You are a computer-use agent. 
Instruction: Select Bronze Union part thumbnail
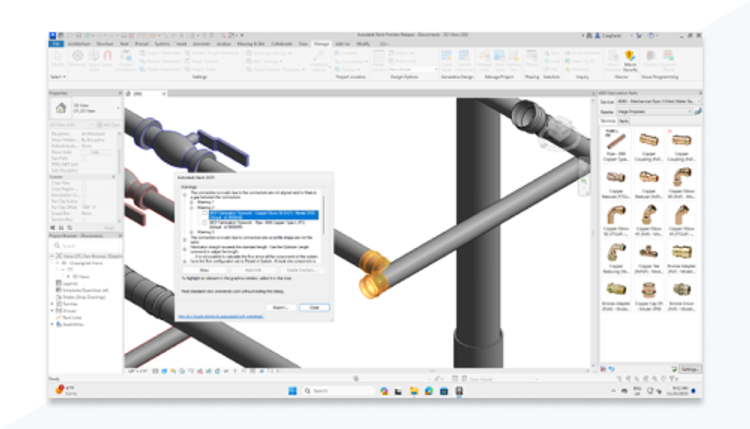tap(681, 295)
